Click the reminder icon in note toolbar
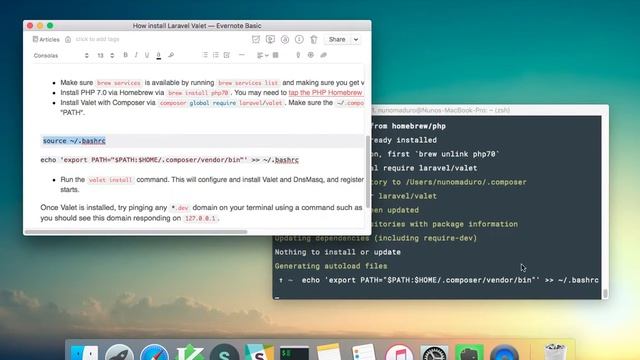The image size is (640, 360). [256, 39]
